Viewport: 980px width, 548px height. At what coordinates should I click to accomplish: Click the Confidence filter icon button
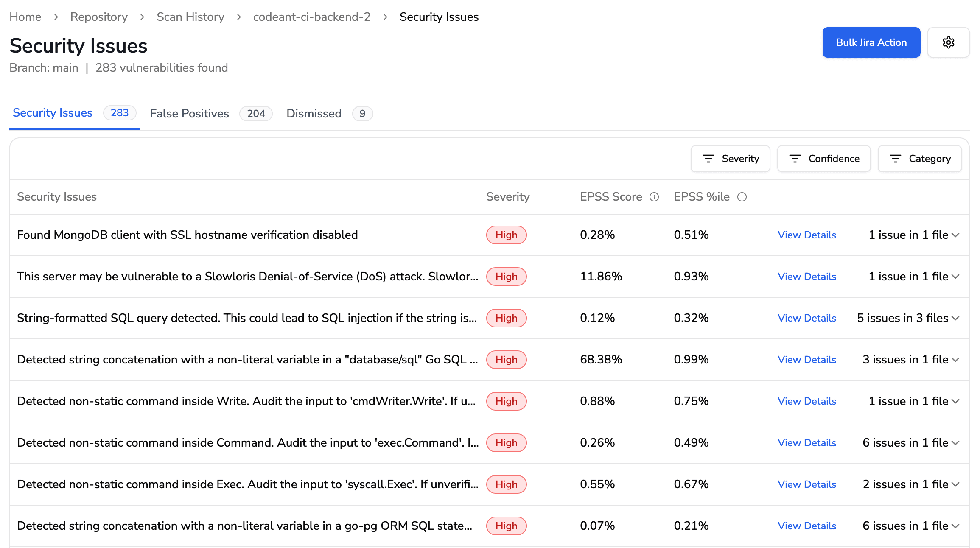coord(823,159)
